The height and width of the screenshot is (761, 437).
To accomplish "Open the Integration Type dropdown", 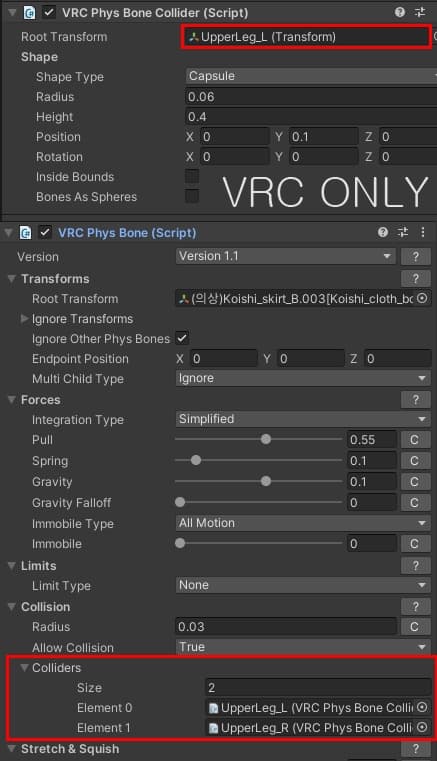I will click(303, 419).
